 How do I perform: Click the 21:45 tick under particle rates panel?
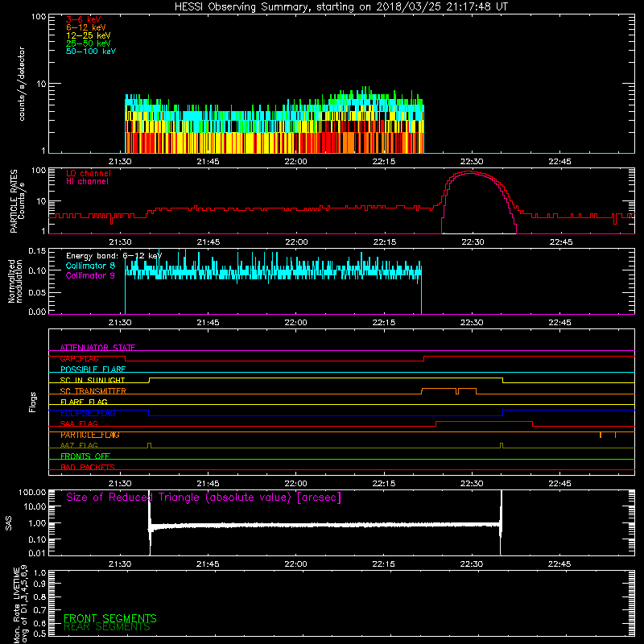(208, 242)
